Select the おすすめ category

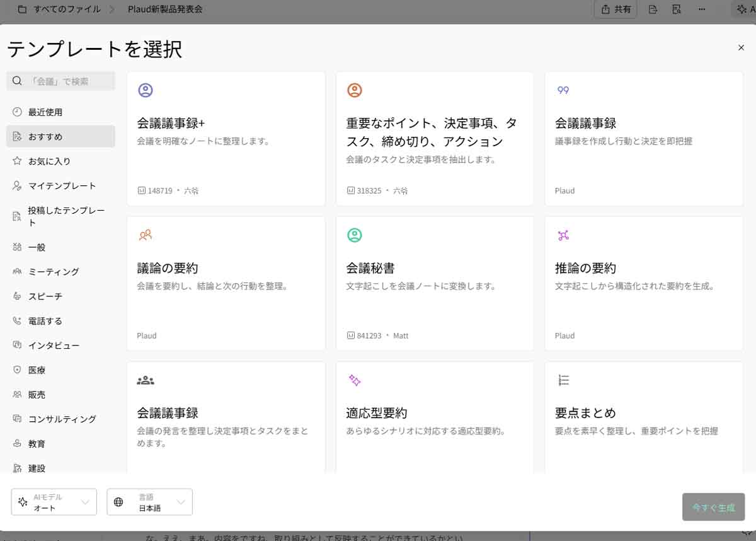[60, 137]
